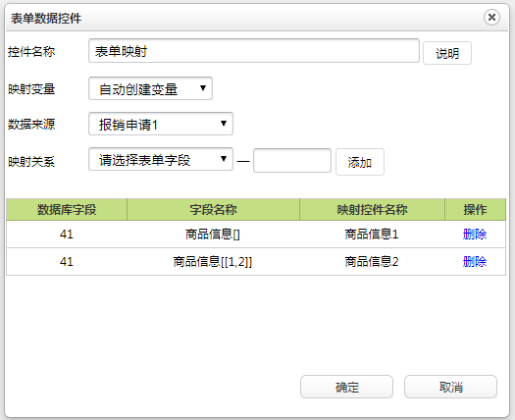Click the 商品信息2 mapped control cell
Image resolution: width=515 pixels, height=420 pixels.
(x=372, y=262)
